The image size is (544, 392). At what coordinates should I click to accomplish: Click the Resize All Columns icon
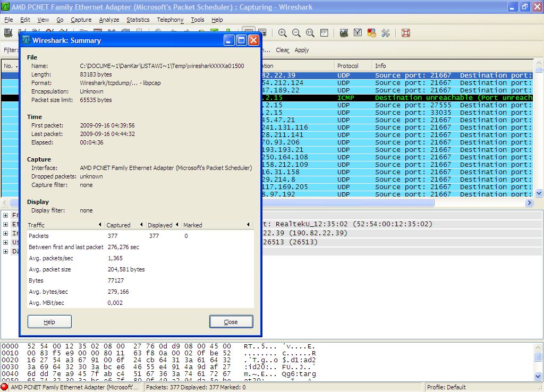pos(324,33)
